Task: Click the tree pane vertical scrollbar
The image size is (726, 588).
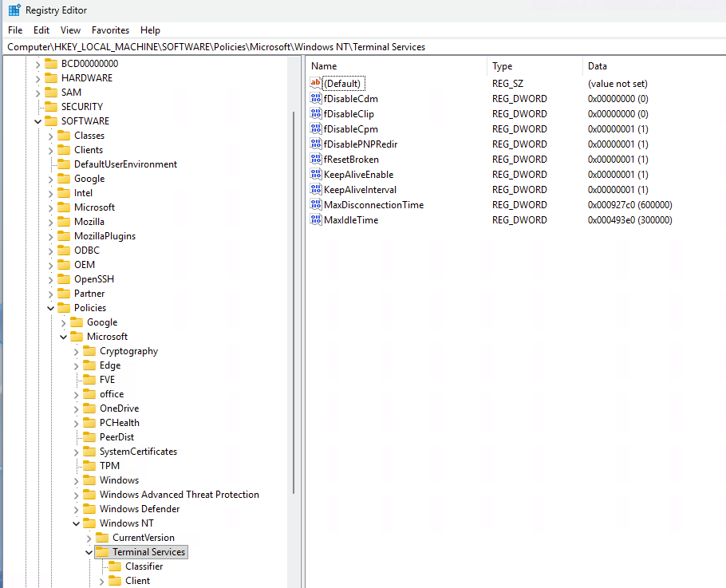Action: click(294, 302)
